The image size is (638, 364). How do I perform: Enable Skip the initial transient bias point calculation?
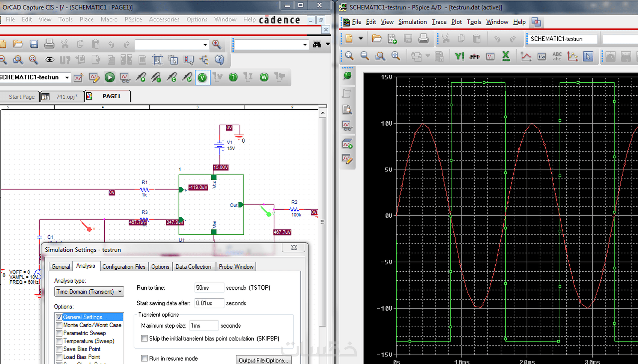tap(144, 338)
